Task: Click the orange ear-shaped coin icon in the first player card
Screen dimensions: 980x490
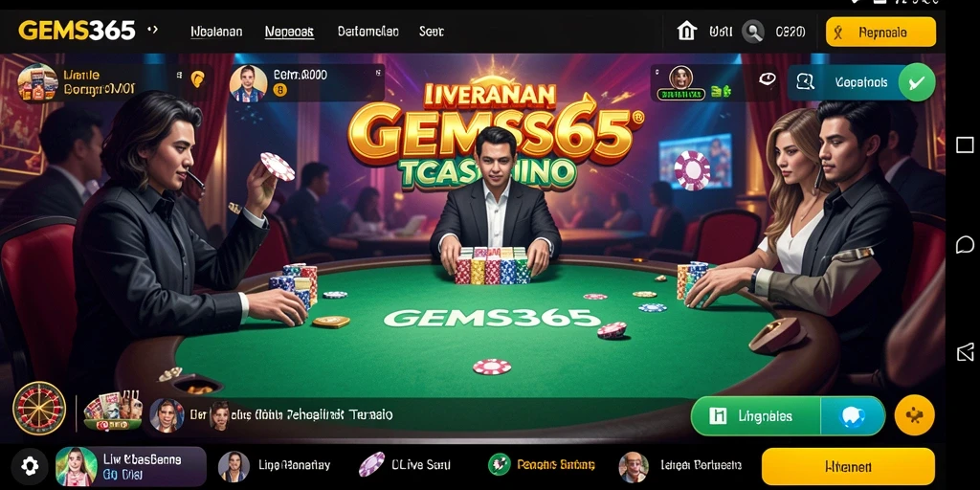Action: click(x=197, y=78)
